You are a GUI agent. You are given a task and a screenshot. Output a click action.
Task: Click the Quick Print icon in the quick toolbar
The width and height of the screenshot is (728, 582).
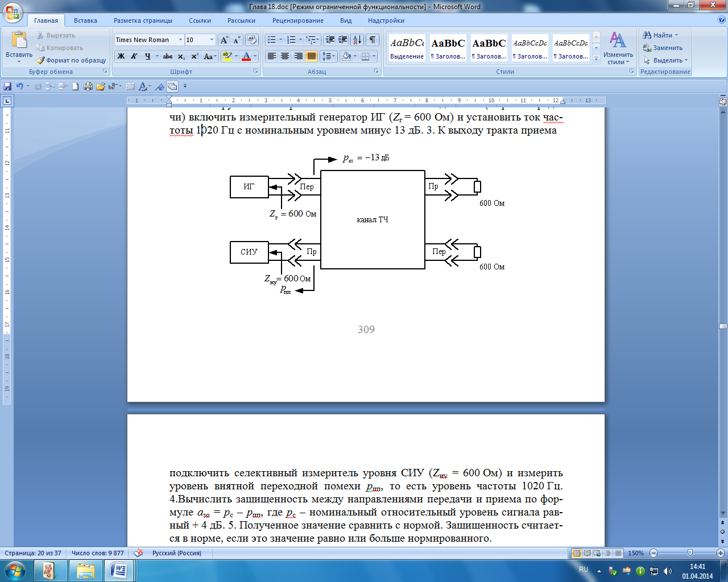pyautogui.click(x=88, y=86)
